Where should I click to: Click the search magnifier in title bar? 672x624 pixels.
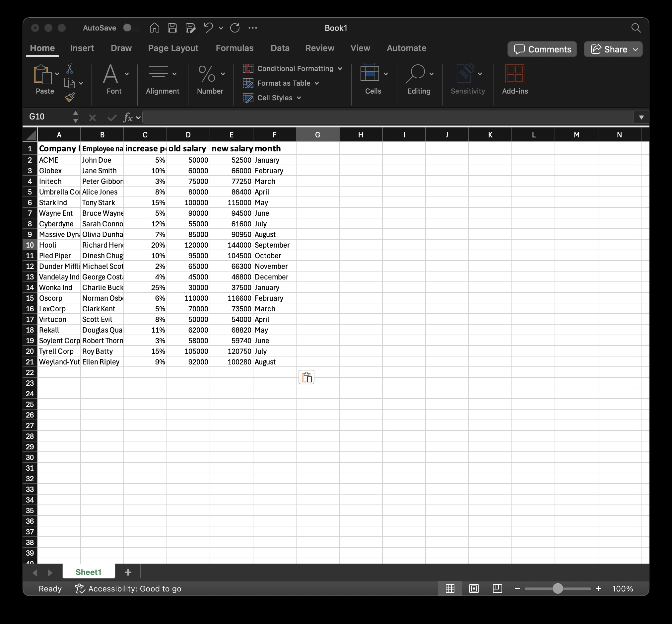point(636,28)
